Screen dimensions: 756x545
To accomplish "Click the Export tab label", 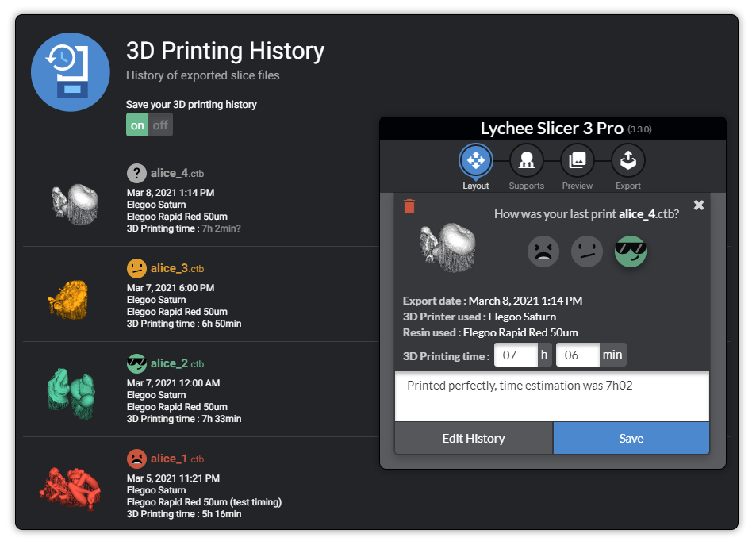I will pyautogui.click(x=627, y=186).
